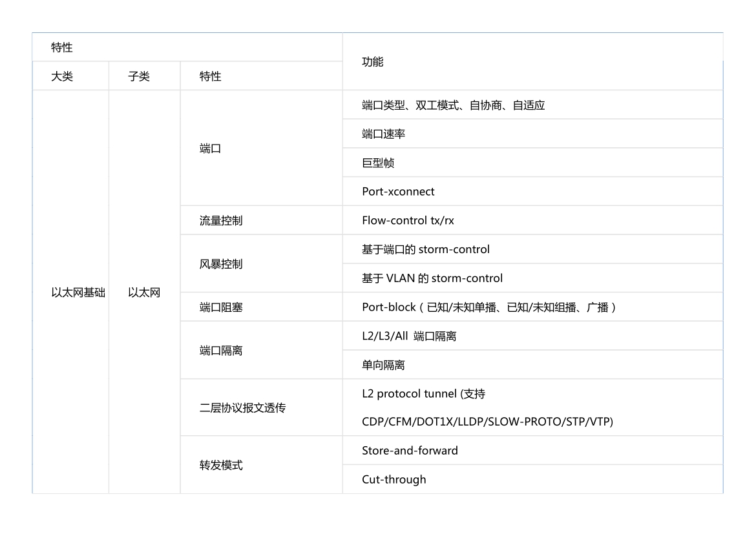
Task: Click the Flow-control tx/rx cell
Action: 533,220
